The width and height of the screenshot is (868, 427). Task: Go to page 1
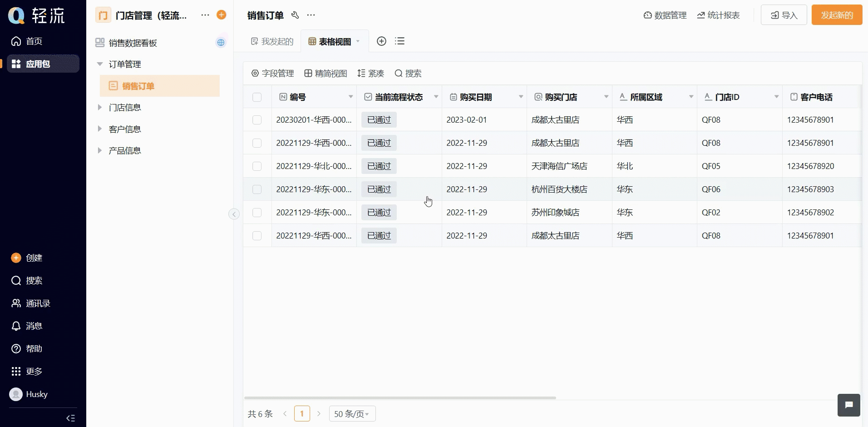pos(302,414)
